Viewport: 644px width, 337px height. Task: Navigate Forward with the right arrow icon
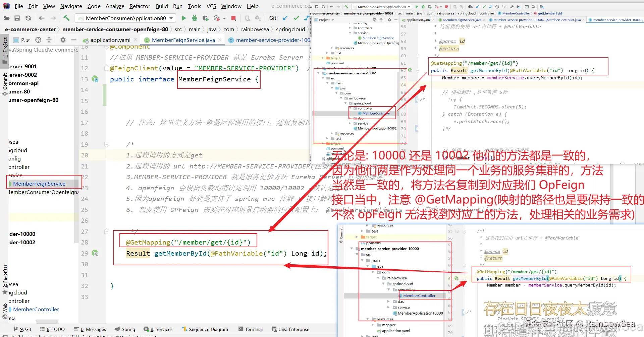point(53,18)
